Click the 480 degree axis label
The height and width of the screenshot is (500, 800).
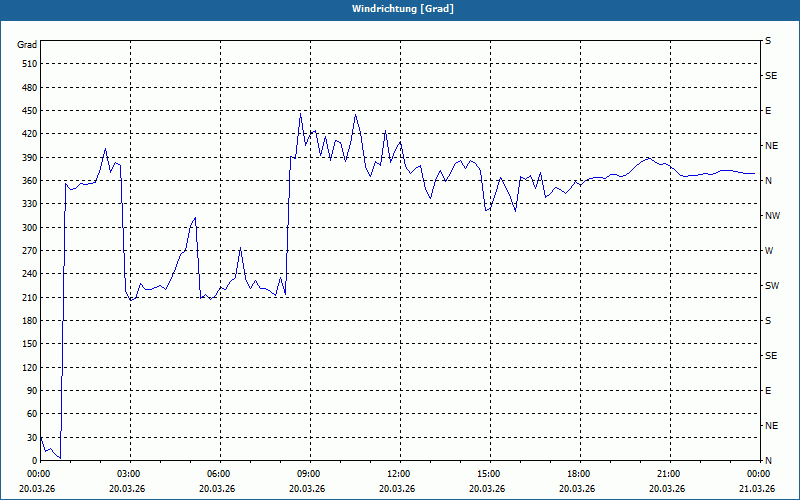[29, 88]
